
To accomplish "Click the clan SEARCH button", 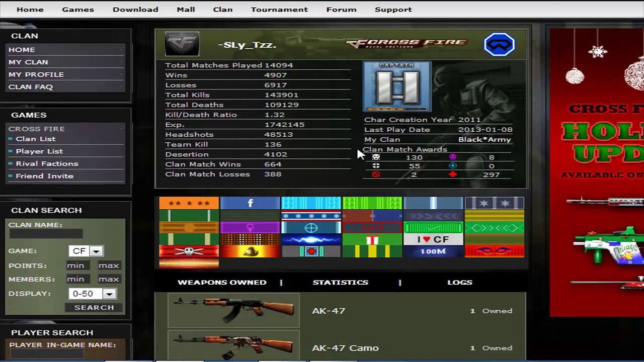I will (94, 307).
